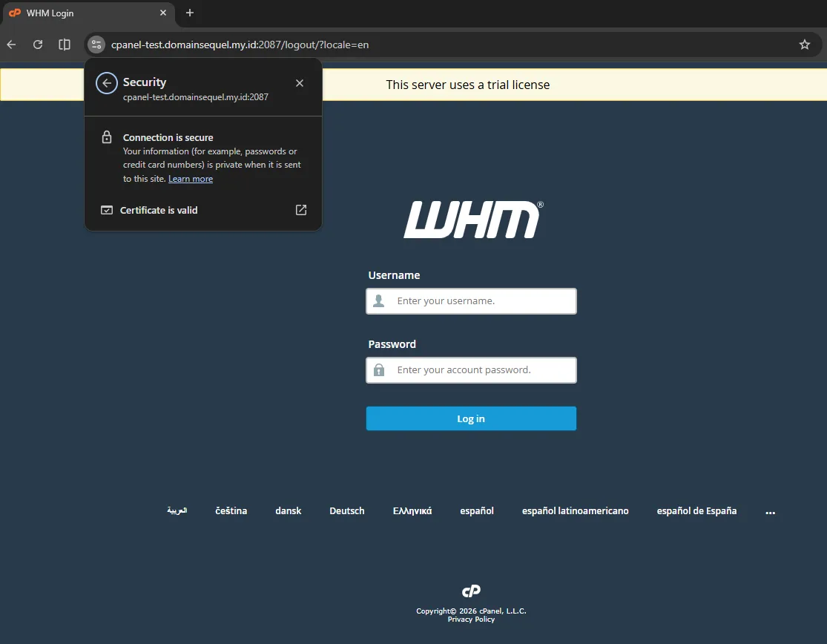Click the cPanel logo in footer

(x=471, y=591)
